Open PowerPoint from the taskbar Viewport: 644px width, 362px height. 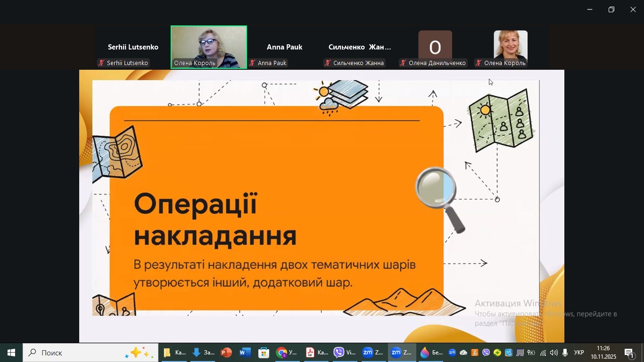pyautogui.click(x=226, y=353)
